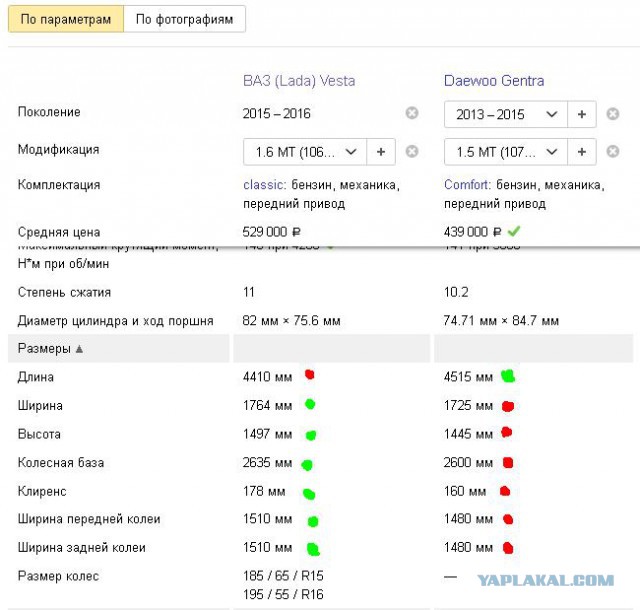The height and width of the screenshot is (610, 640).
Task: Select the 'Диаметр цилиндра и ход поршня' label
Action: [116, 321]
